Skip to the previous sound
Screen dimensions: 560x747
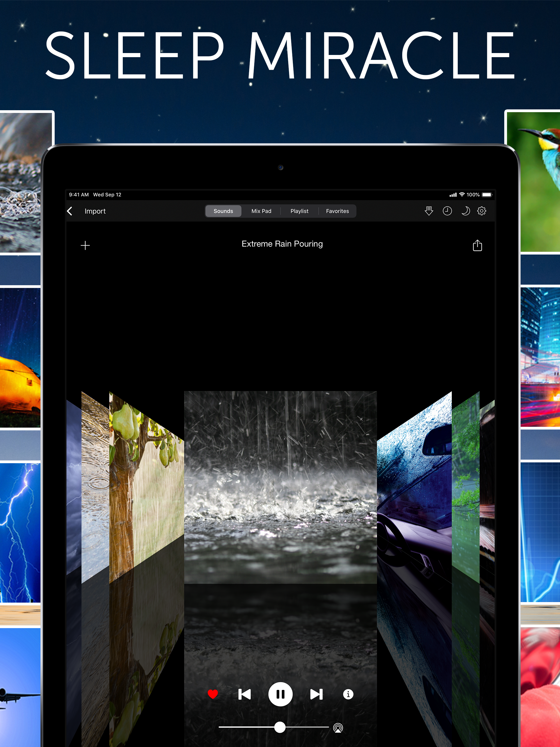[x=244, y=694]
